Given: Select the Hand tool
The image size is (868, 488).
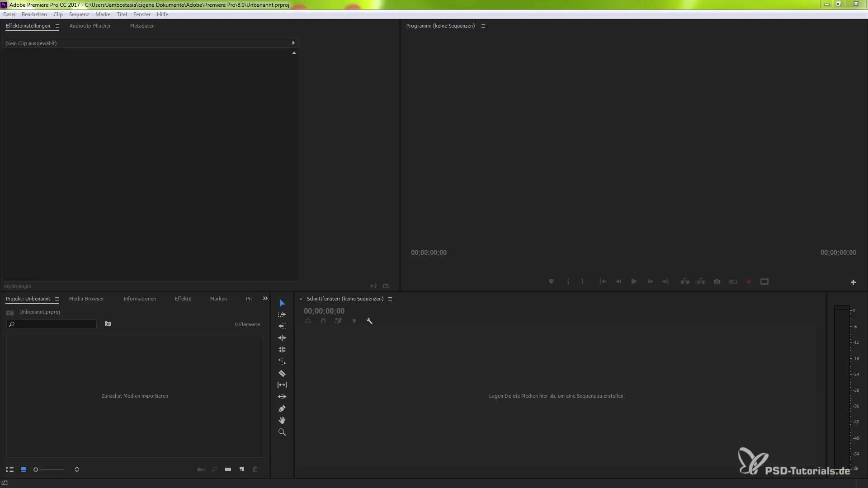Looking at the screenshot, I should (282, 420).
